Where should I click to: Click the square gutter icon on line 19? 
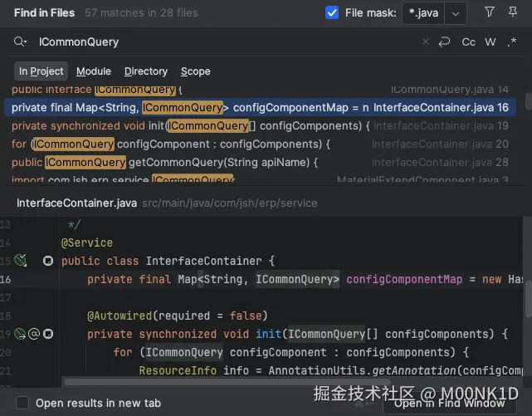[48, 334]
